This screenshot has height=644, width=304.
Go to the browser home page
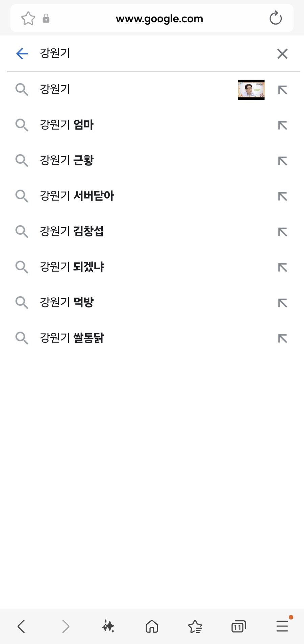(152, 626)
